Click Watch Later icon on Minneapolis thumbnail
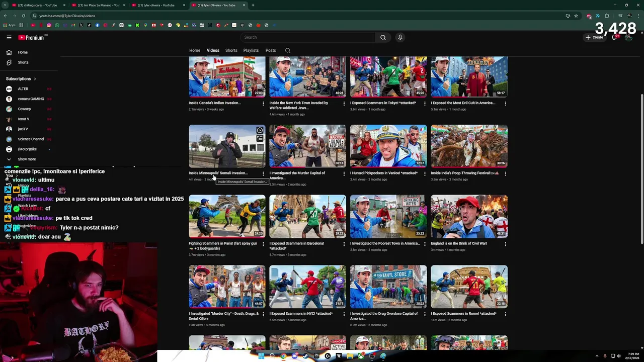The image size is (644, 362). tap(260, 130)
